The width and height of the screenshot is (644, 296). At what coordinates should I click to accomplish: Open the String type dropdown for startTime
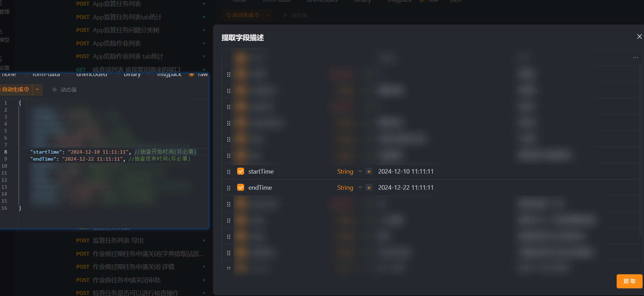coord(349,171)
